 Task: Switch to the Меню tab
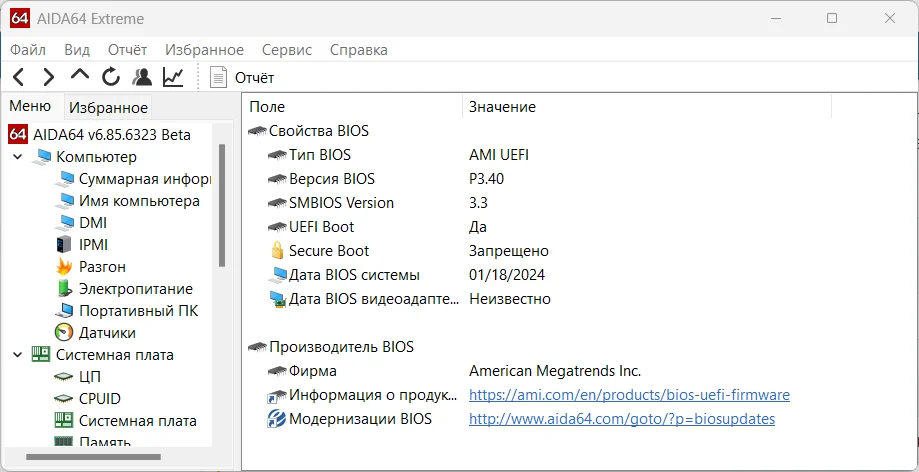(30, 106)
